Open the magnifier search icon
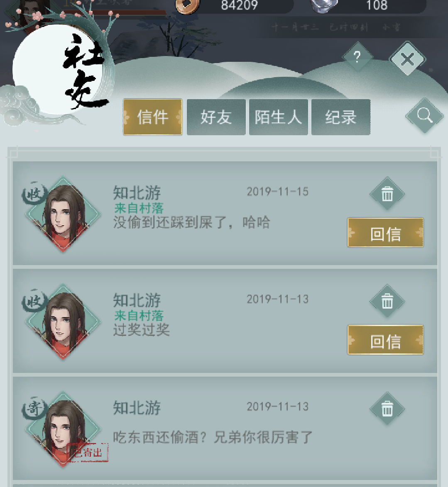The image size is (448, 487). pos(425,116)
